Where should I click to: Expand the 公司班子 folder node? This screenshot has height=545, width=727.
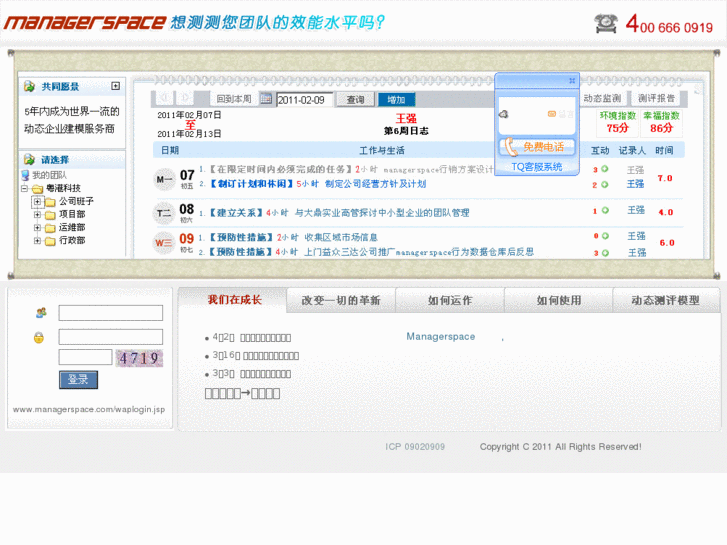click(x=38, y=201)
